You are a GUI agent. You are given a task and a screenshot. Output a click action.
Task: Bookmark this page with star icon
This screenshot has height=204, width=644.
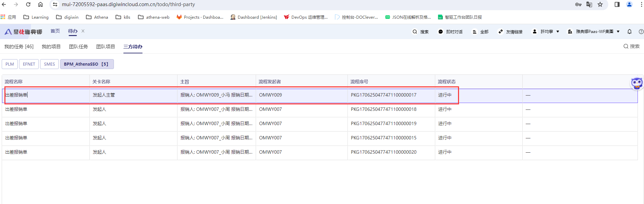[600, 4]
